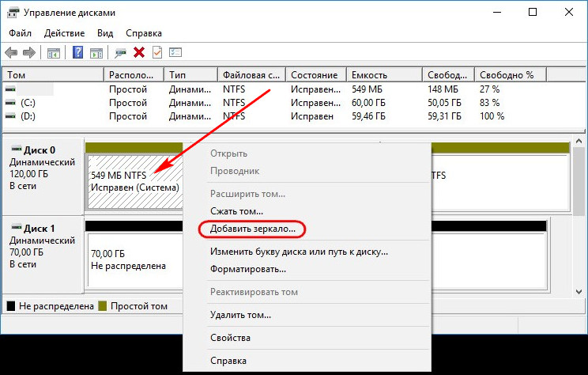Open the Файл menu
The width and height of the screenshot is (588, 375).
(x=21, y=33)
